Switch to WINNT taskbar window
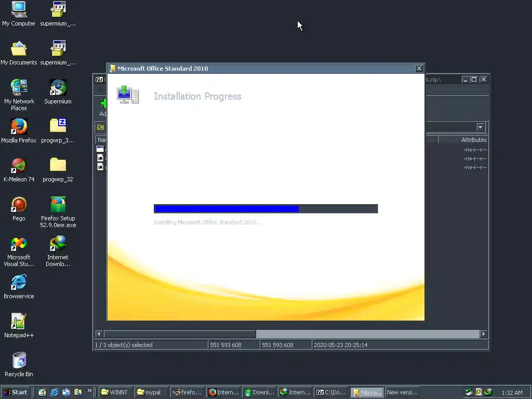Viewport: 532px width, 399px height. tap(115, 392)
